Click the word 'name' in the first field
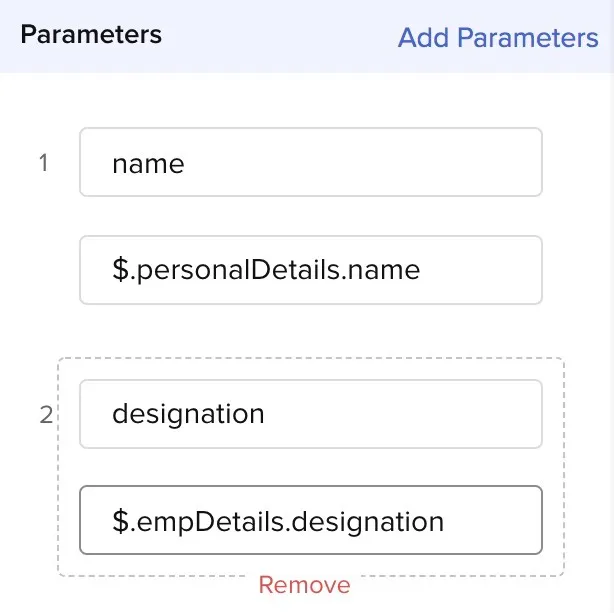The height and width of the screenshot is (613, 614). pyautogui.click(x=148, y=164)
